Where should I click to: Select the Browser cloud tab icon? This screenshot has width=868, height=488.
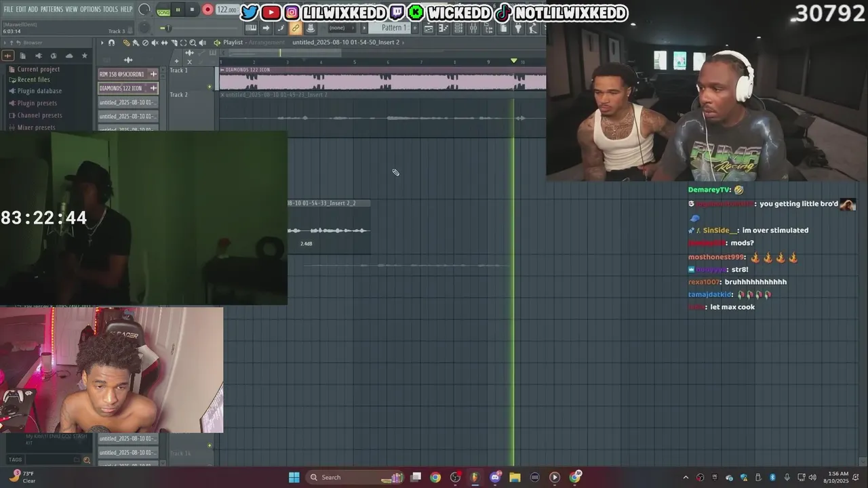69,56
